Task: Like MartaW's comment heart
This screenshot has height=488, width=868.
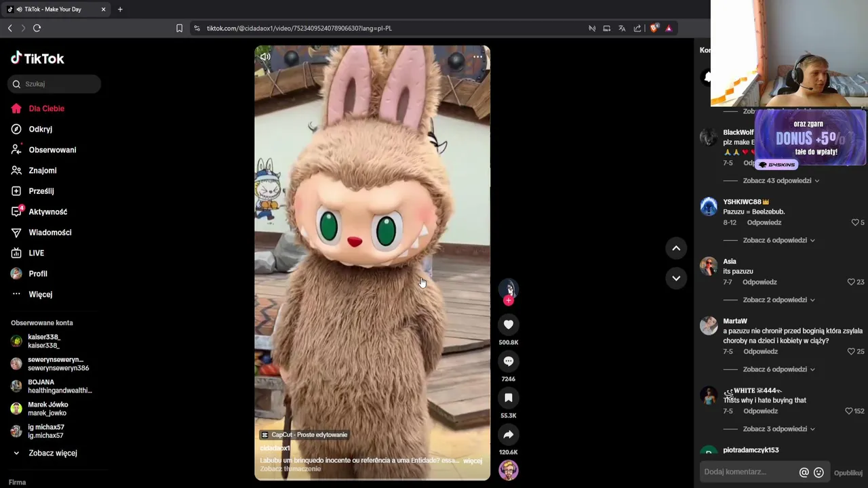Action: pos(851,352)
